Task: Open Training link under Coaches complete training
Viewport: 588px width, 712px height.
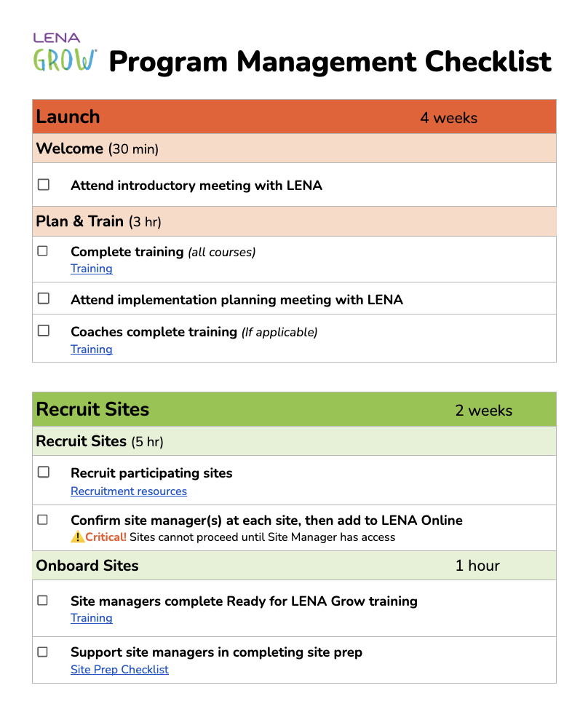Action: pyautogui.click(x=92, y=349)
